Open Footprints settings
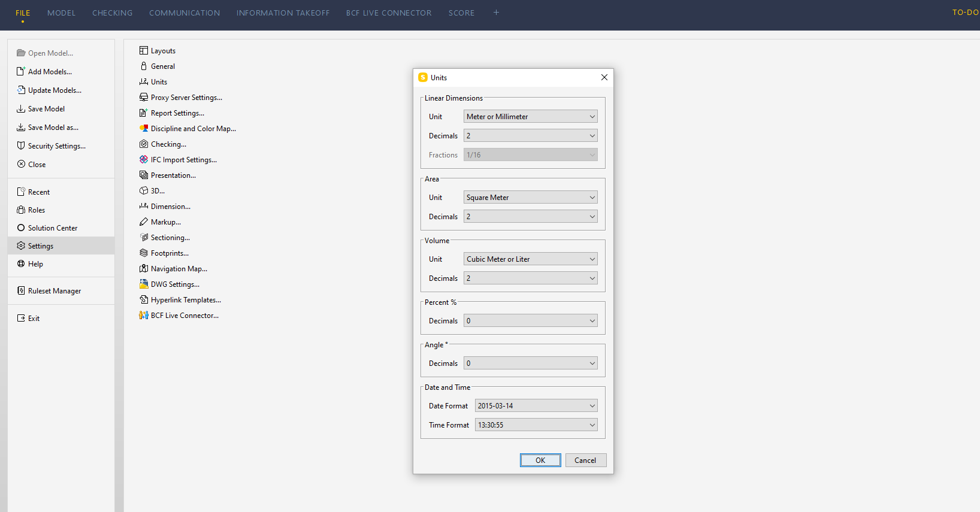The height and width of the screenshot is (512, 980). point(164,253)
